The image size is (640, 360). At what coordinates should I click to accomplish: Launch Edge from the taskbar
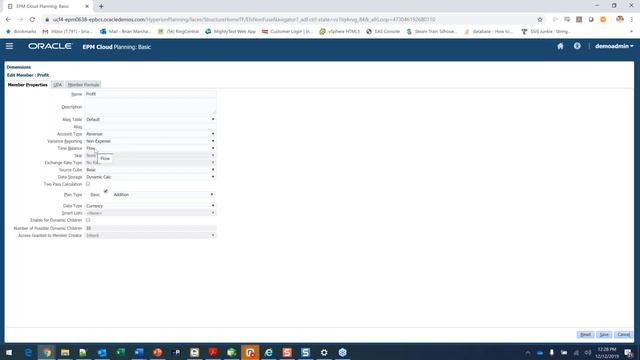tap(28, 352)
